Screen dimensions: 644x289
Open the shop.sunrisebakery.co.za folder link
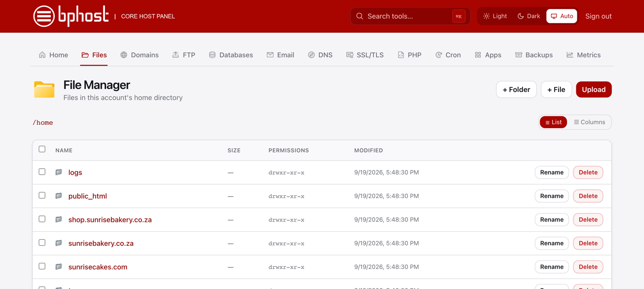[110, 220]
